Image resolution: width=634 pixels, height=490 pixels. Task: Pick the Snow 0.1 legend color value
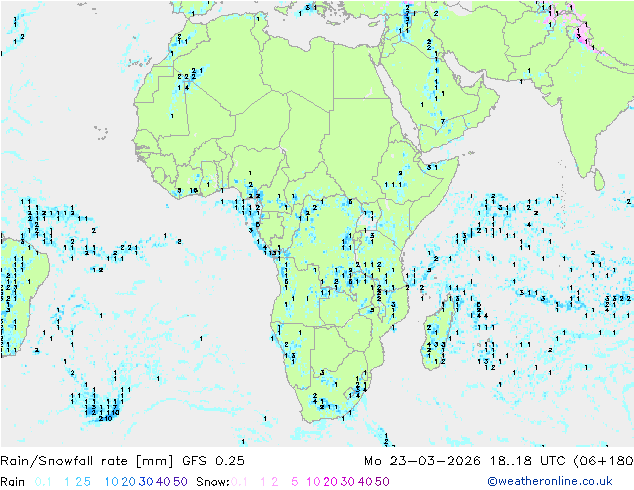tap(239, 482)
